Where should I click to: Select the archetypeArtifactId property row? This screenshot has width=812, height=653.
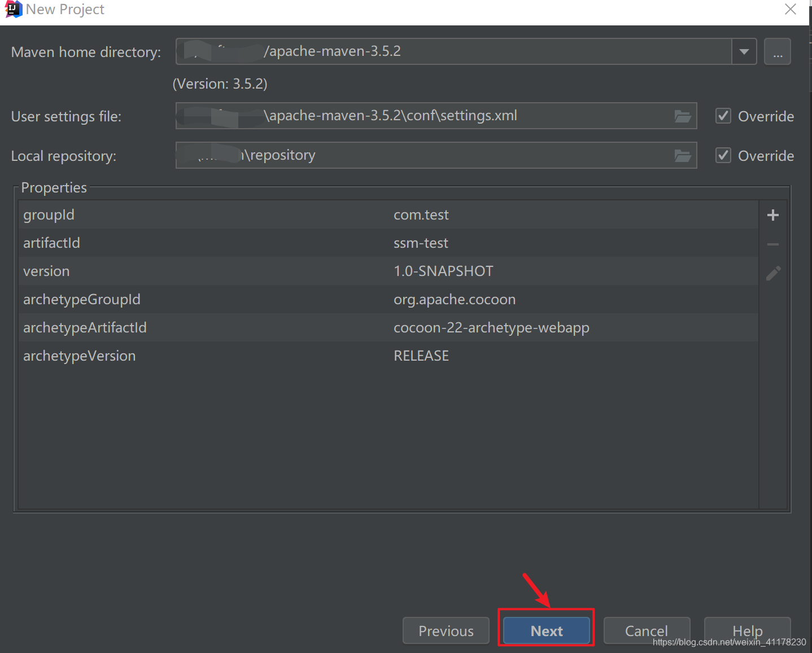click(x=388, y=327)
